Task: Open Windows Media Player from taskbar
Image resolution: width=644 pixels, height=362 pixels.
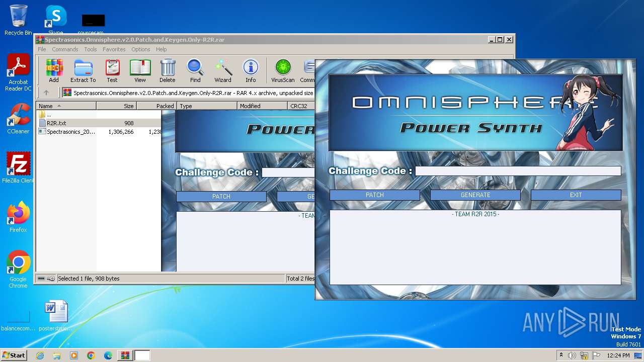Action: [x=74, y=355]
